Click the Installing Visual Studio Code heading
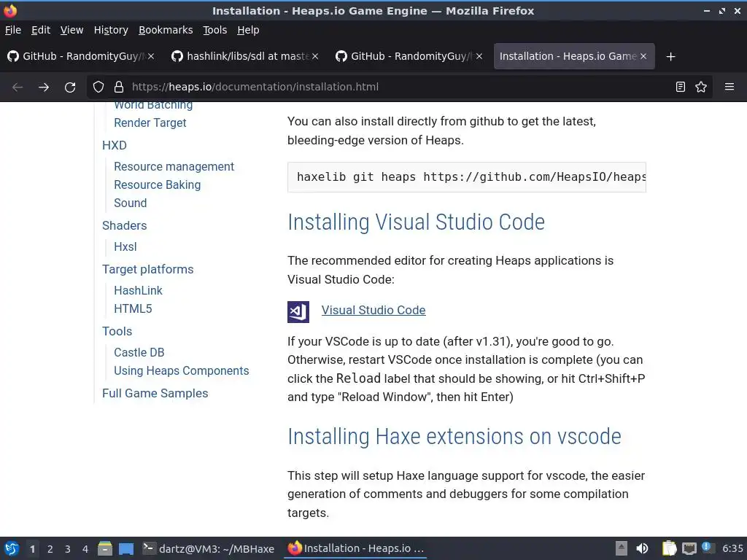The width and height of the screenshot is (747, 560). pyautogui.click(x=416, y=222)
